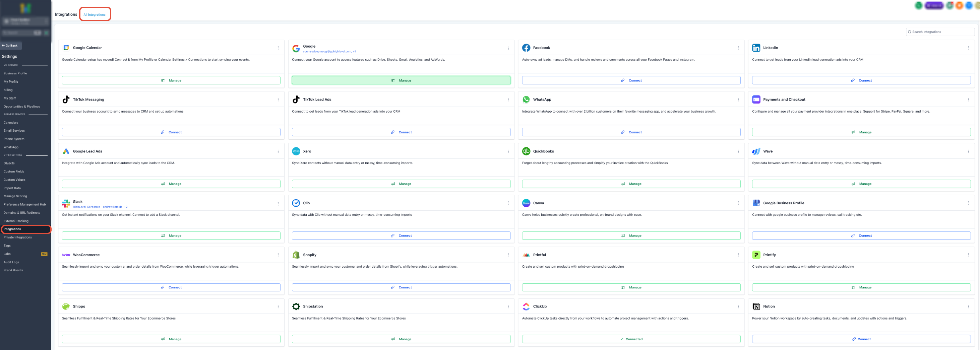Click the Clio logo icon
Screen dimensions: 980x350
[296, 203]
